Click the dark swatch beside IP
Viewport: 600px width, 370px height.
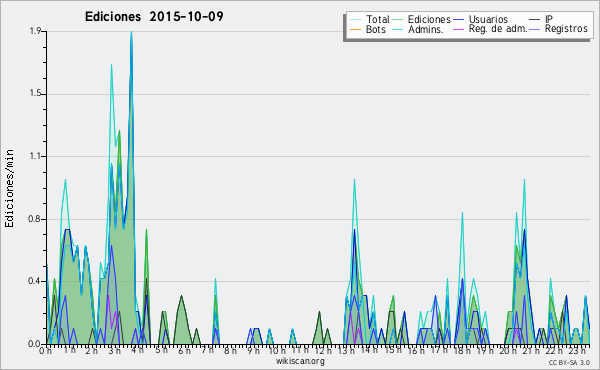click(x=535, y=20)
